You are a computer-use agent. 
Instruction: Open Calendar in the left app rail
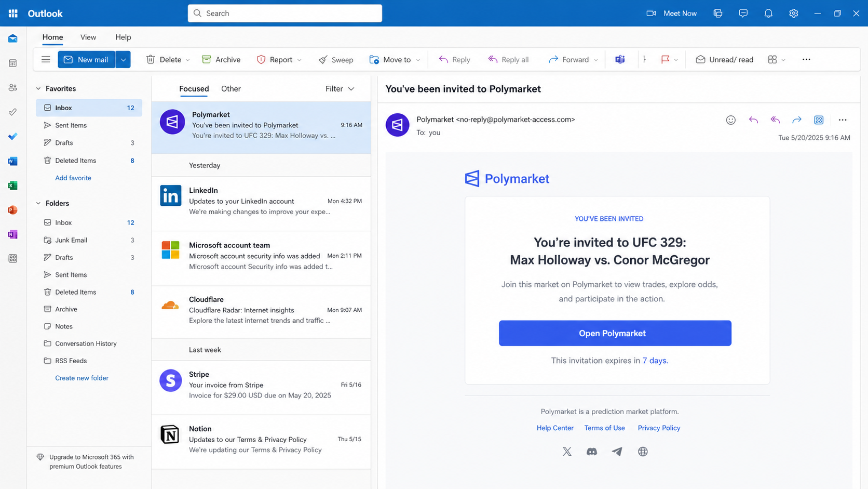(x=13, y=63)
